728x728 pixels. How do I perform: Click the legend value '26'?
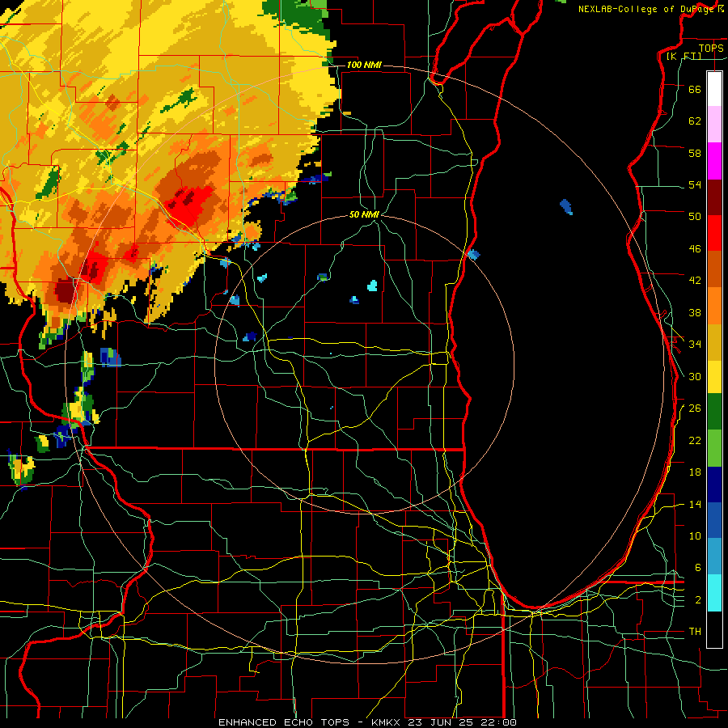point(695,408)
